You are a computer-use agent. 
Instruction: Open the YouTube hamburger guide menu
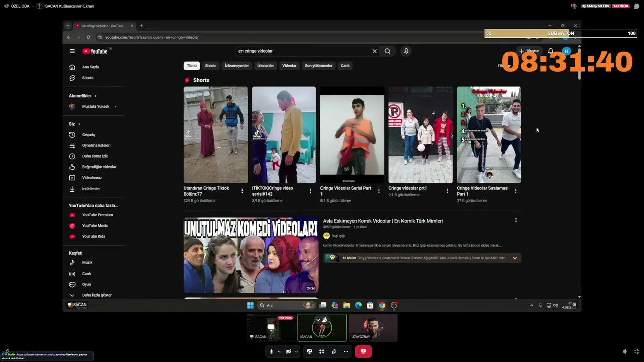pyautogui.click(x=72, y=51)
